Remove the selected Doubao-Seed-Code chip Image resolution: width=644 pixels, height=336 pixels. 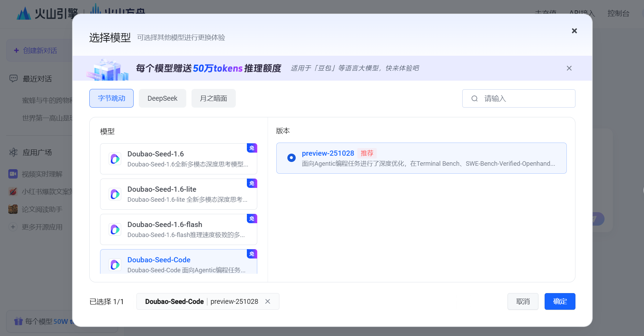(268, 301)
